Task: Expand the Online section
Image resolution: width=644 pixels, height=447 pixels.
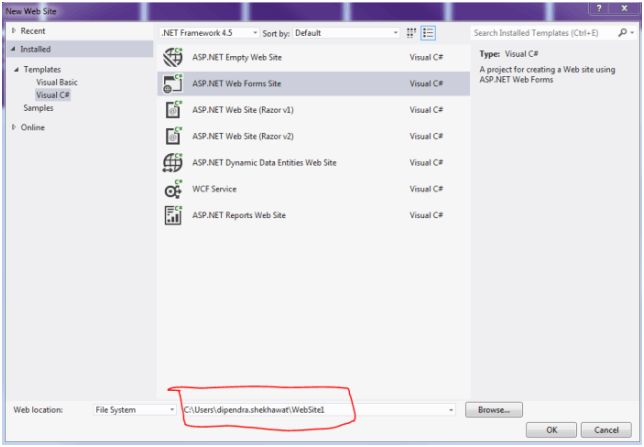Action: (14, 127)
